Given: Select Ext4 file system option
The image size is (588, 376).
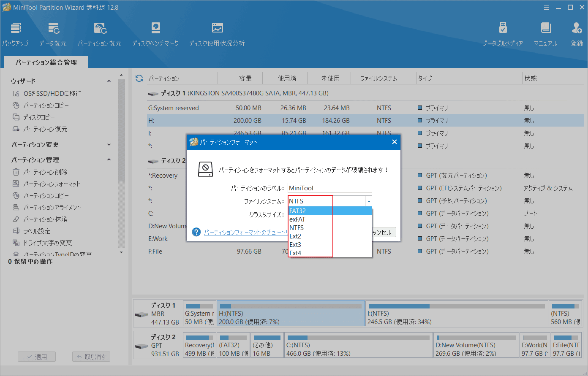Looking at the screenshot, I should [x=330, y=253].
